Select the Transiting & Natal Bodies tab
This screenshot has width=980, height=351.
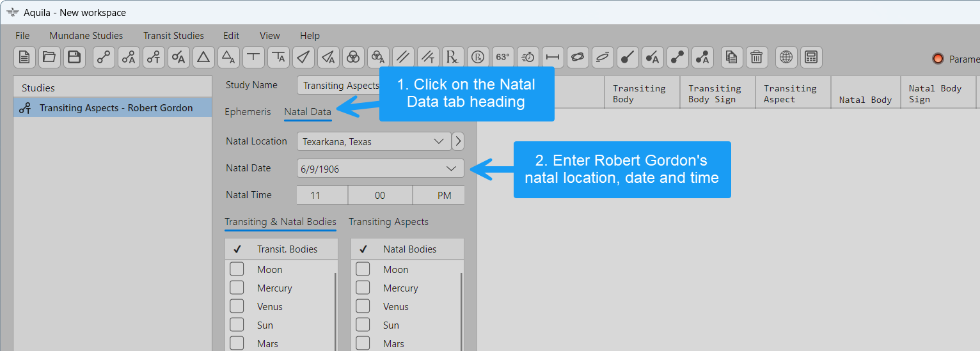click(x=280, y=222)
